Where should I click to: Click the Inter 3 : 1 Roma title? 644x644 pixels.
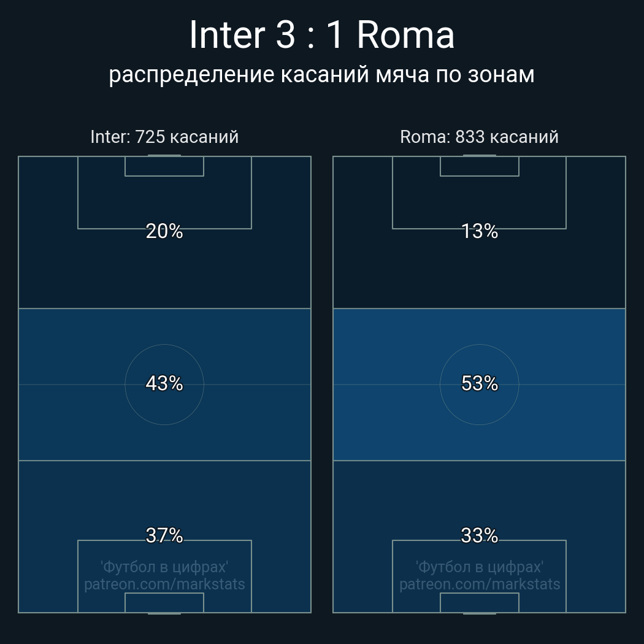(321, 35)
